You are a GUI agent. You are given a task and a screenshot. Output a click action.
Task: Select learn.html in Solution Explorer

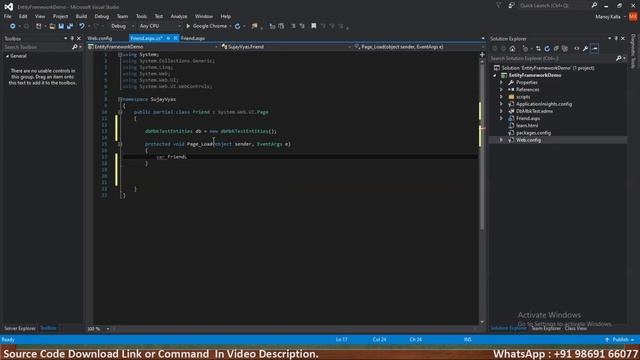click(527, 126)
